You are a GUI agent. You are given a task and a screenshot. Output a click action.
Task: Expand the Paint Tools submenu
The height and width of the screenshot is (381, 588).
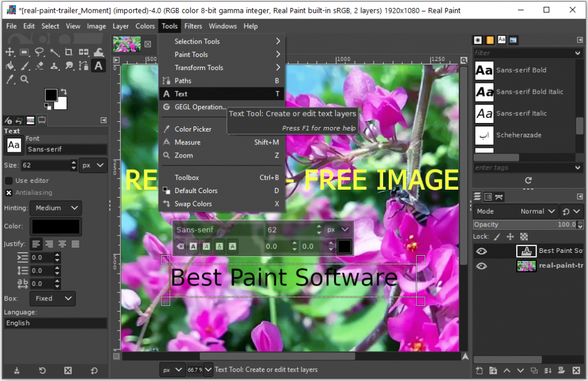tap(222, 55)
